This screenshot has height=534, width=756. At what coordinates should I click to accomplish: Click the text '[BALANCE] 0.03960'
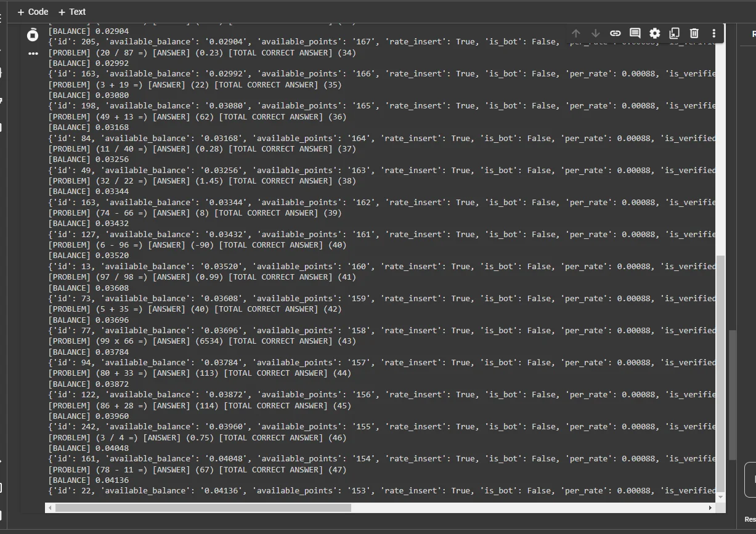[89, 416]
